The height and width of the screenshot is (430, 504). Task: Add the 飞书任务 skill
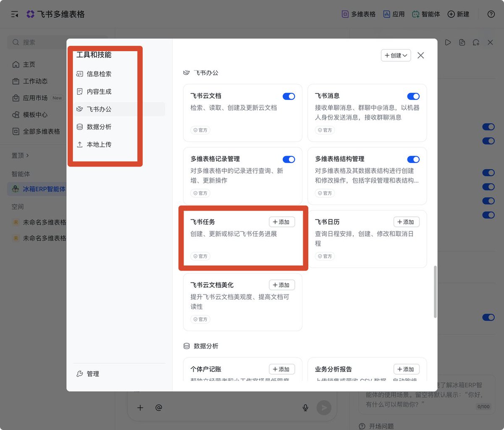coord(282,222)
